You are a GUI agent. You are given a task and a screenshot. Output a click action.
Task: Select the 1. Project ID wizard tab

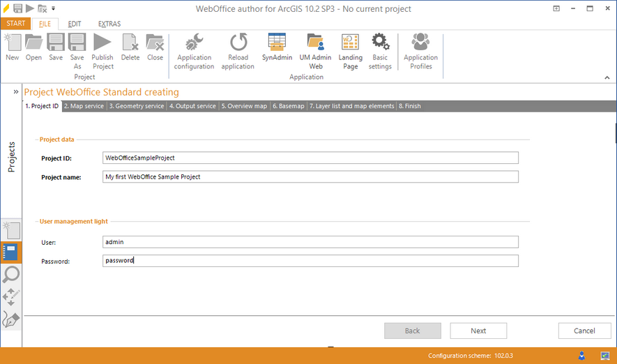[x=42, y=106]
